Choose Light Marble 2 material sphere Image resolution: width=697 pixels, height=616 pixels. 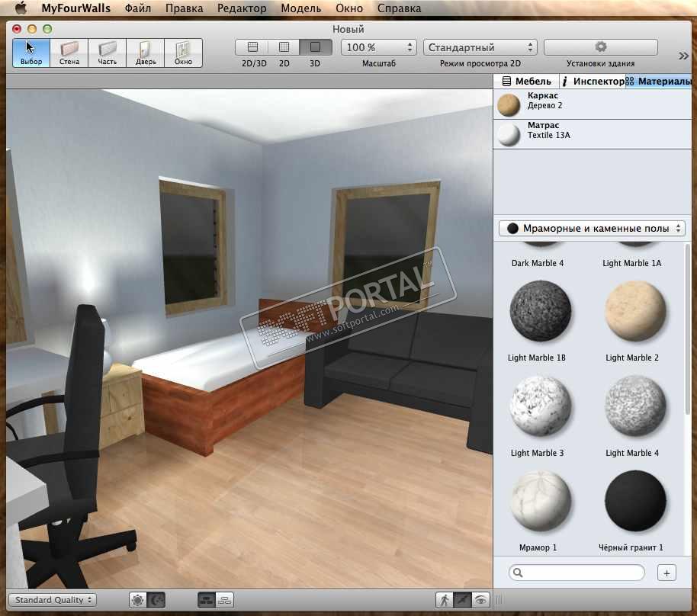point(635,310)
